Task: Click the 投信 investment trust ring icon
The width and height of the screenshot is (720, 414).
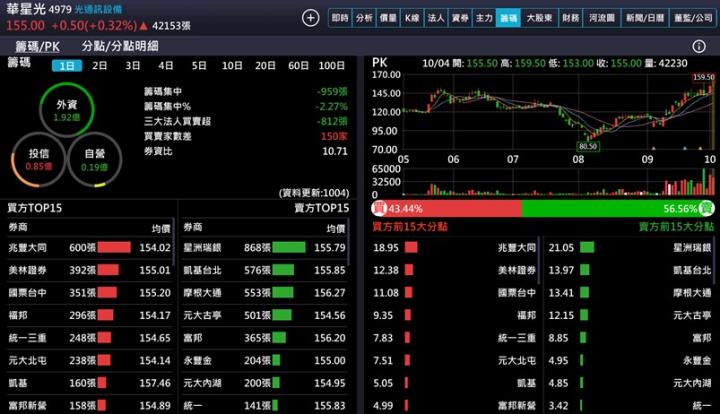Action: click(38, 159)
